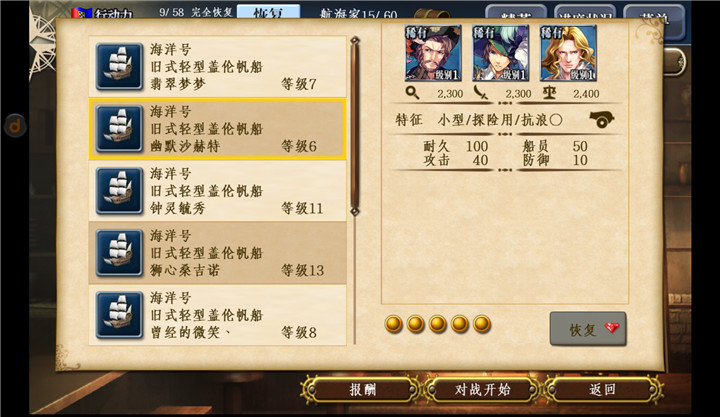Click the magnifying glass stat icon
720x417 pixels.
[412, 93]
